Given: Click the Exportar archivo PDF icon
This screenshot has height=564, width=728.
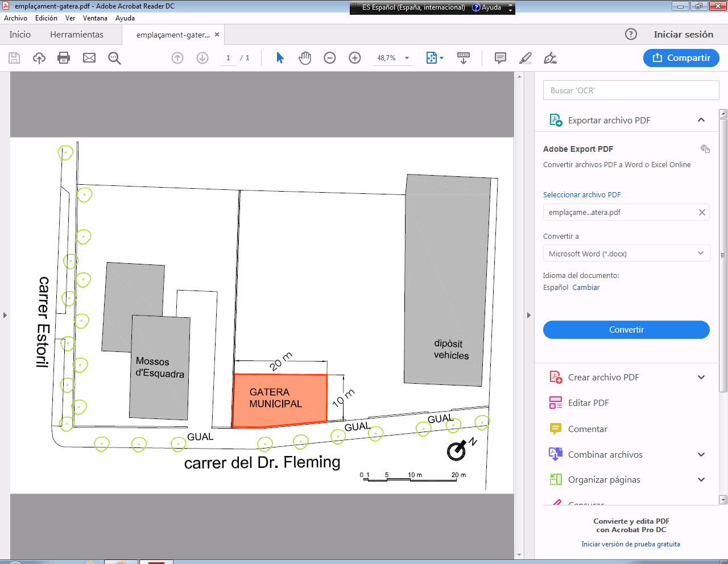Looking at the screenshot, I should 556,120.
